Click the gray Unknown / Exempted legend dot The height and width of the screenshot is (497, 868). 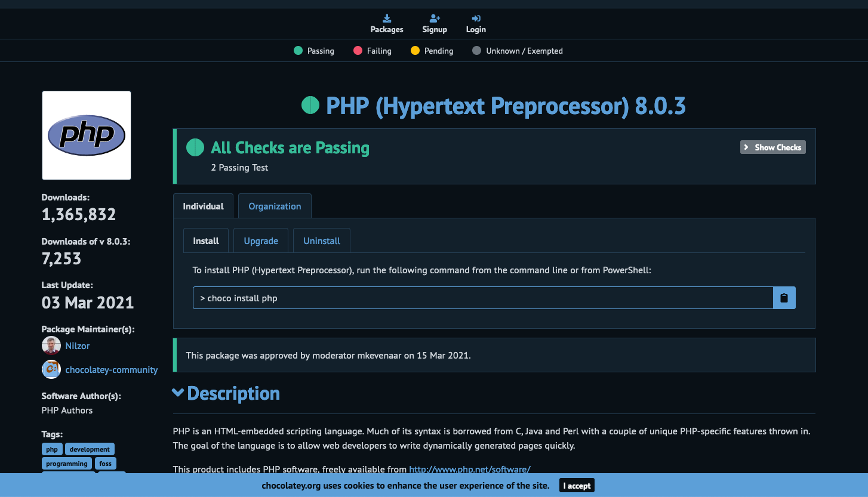476,51
